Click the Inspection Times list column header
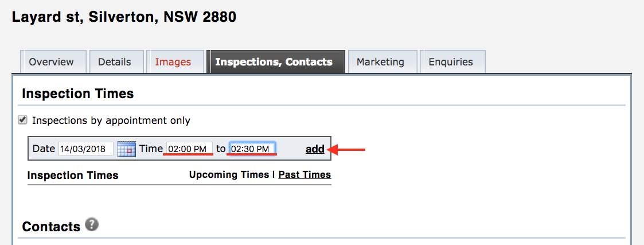Screen dimensions: 644x245 [73, 175]
